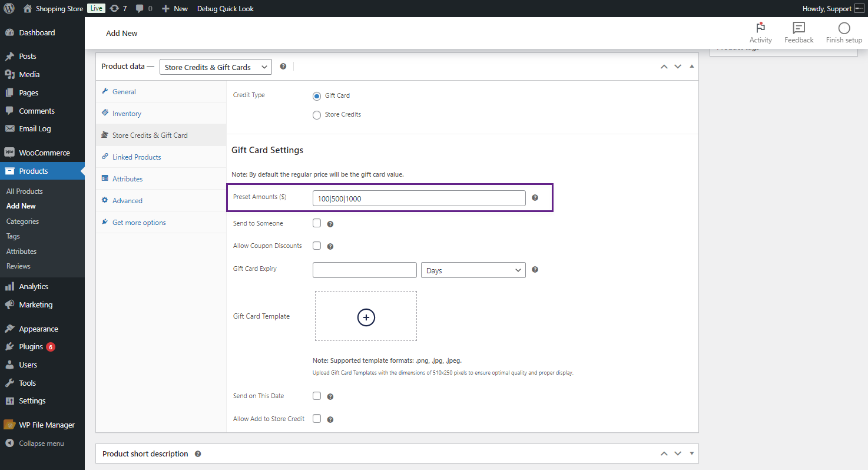Image resolution: width=868 pixels, height=470 pixels.
Task: Click help icon beside Send on This Date
Action: (330, 396)
